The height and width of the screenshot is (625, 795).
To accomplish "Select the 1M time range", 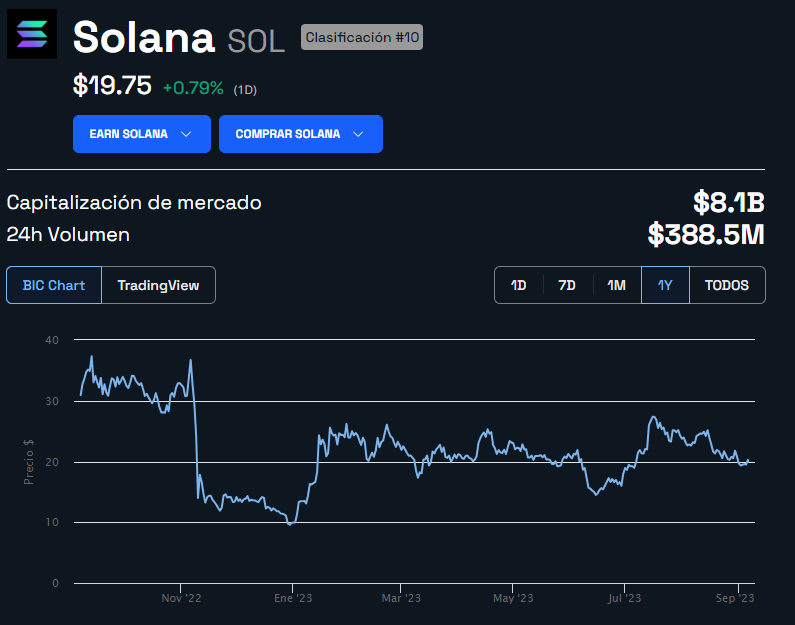I will tap(617, 285).
